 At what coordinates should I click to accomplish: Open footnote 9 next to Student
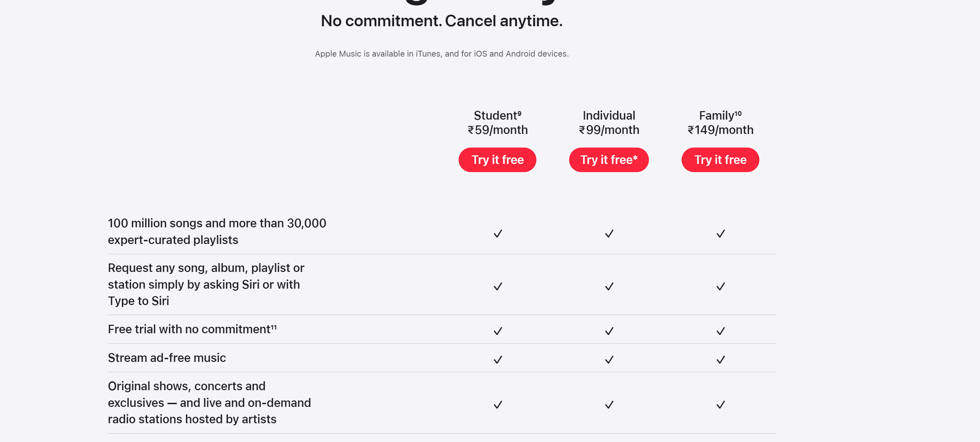coord(519,113)
